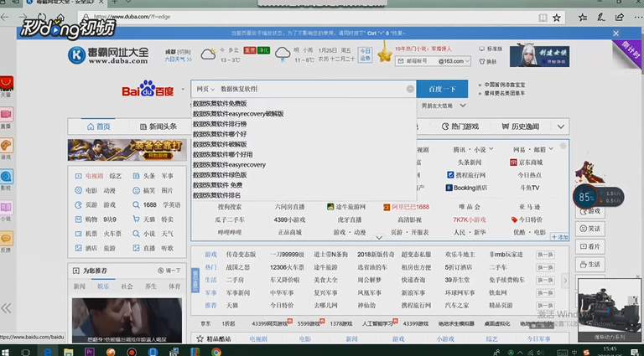Screen dimensions: 644x356
Task: Click the 换肤 skin option
Action: point(488,61)
